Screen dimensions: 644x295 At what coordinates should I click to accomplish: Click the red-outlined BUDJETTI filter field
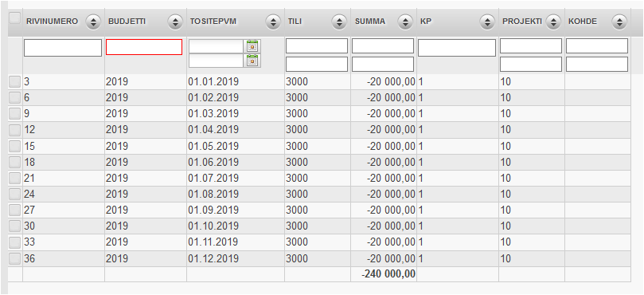[144, 47]
